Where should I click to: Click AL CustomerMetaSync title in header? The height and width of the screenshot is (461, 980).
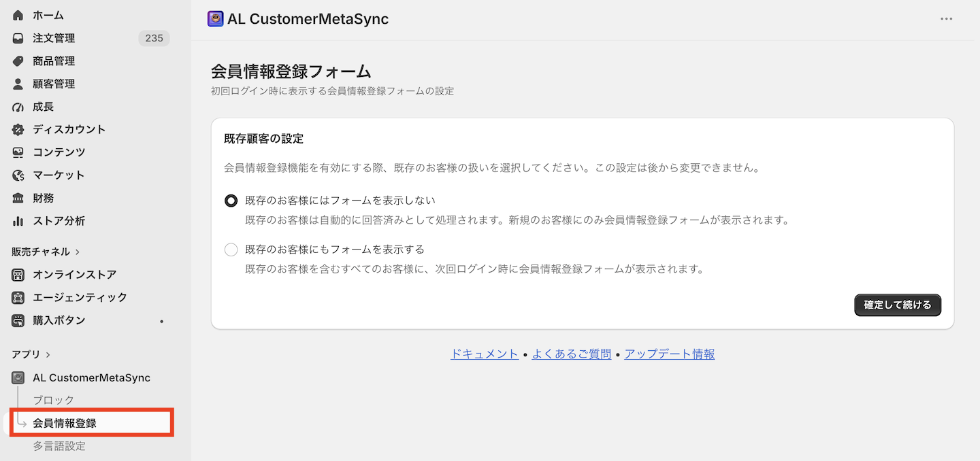tap(308, 19)
